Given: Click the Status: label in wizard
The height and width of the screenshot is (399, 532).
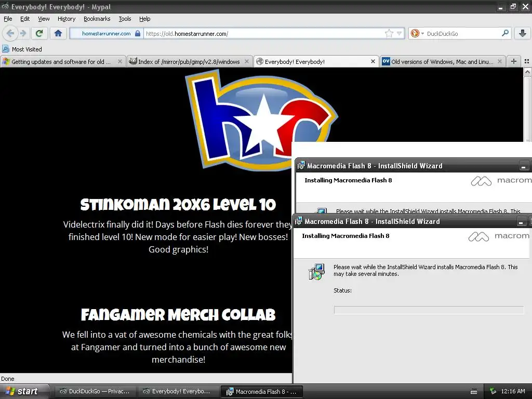Looking at the screenshot, I should tap(342, 290).
